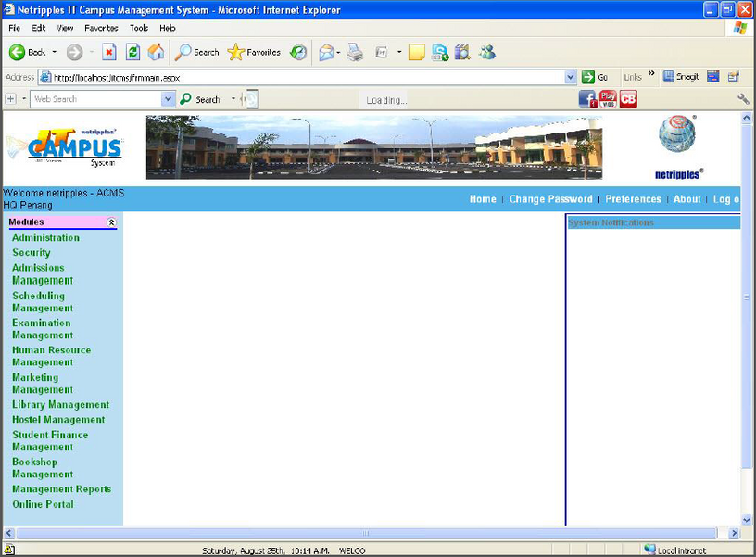Open Student Finance Management module
This screenshot has height=557, width=756.
pos(50,441)
